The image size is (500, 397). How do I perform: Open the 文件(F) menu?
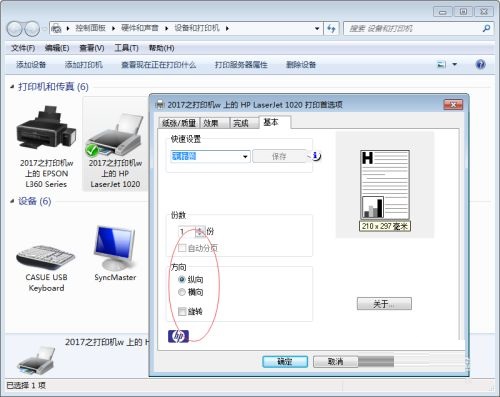point(23,48)
